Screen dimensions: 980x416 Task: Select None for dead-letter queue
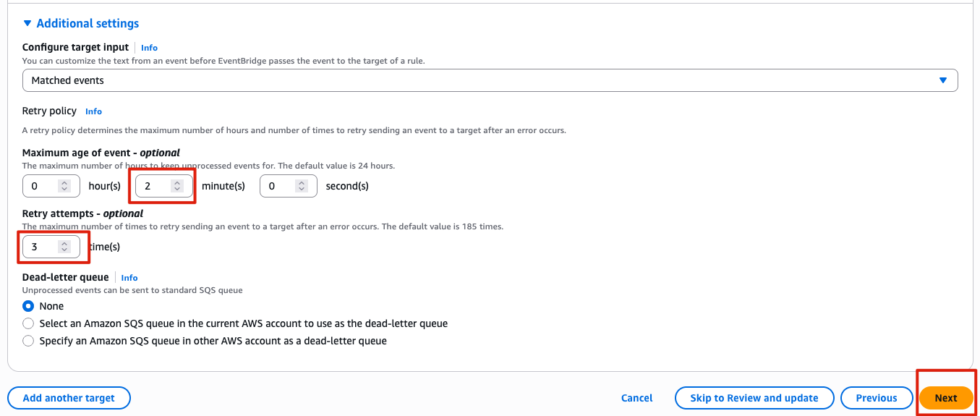point(28,306)
